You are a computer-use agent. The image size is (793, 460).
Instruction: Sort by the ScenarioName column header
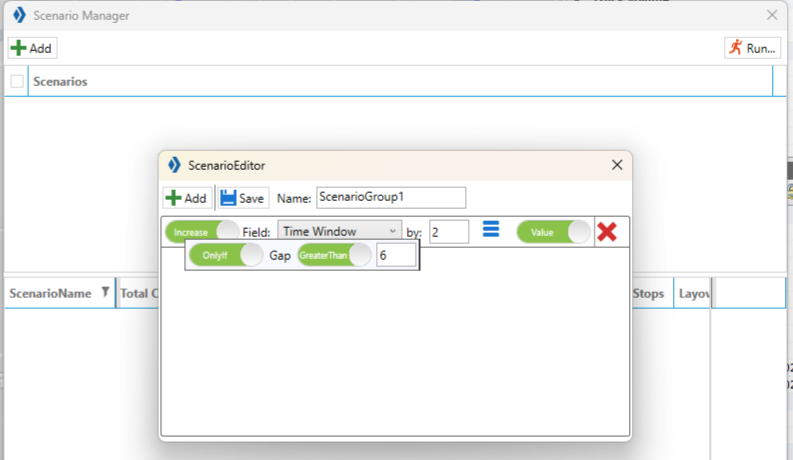click(50, 293)
